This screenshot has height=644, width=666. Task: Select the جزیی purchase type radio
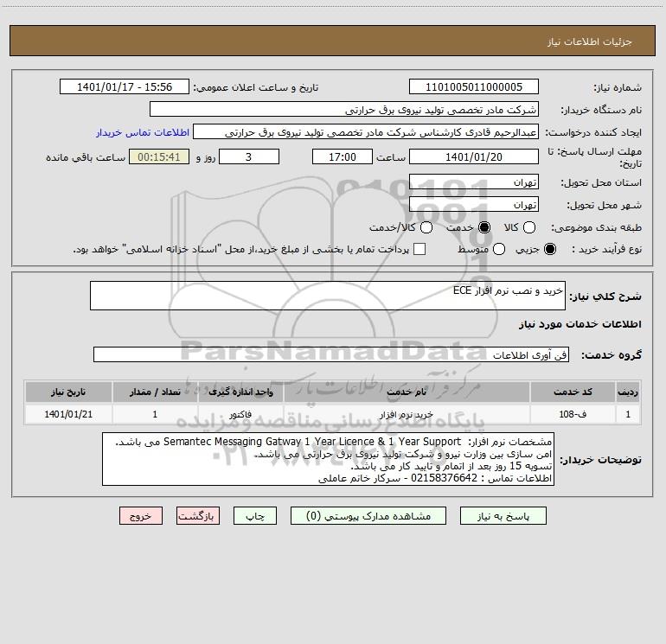coord(550,249)
